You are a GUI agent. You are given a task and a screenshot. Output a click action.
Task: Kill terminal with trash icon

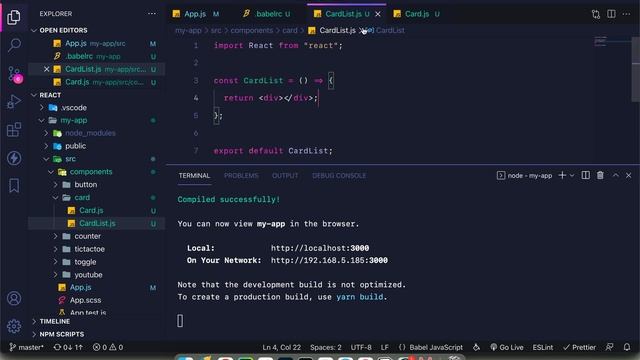coord(600,175)
